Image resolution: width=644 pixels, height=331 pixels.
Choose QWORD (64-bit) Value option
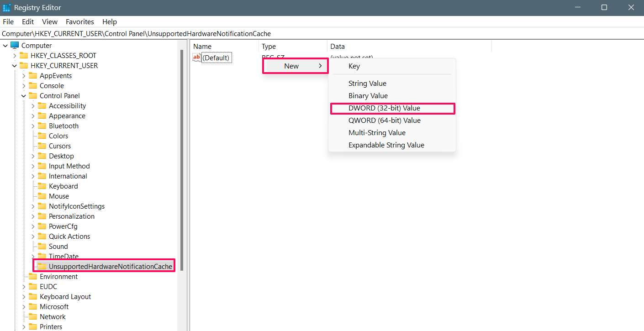[x=392, y=121]
